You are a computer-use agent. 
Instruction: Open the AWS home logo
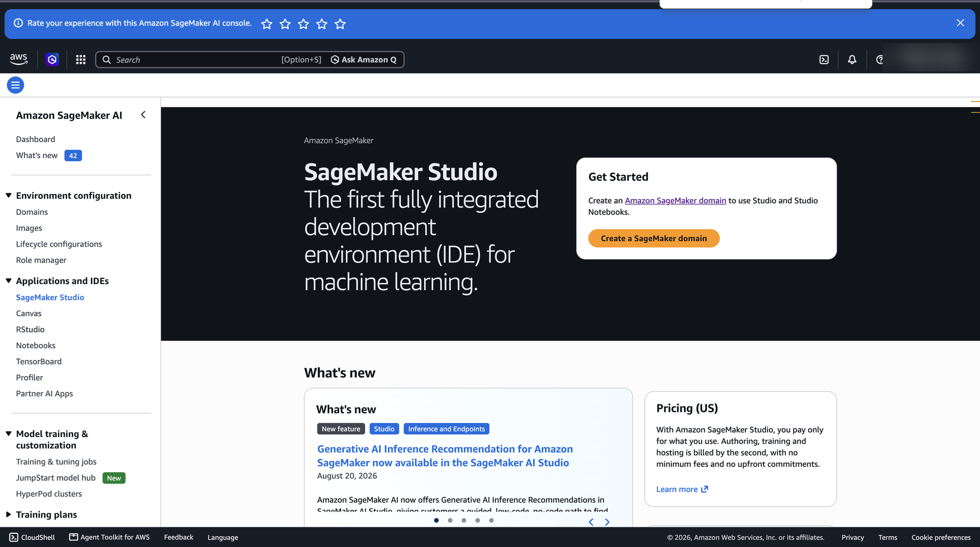click(19, 59)
